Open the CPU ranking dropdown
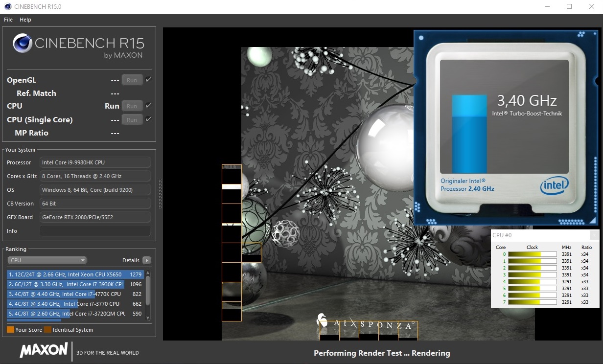Image resolution: width=603 pixels, height=364 pixels. coord(47,260)
